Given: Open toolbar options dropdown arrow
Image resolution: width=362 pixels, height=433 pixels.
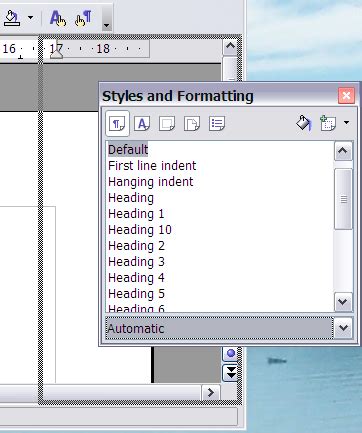Looking at the screenshot, I should coord(106,20).
